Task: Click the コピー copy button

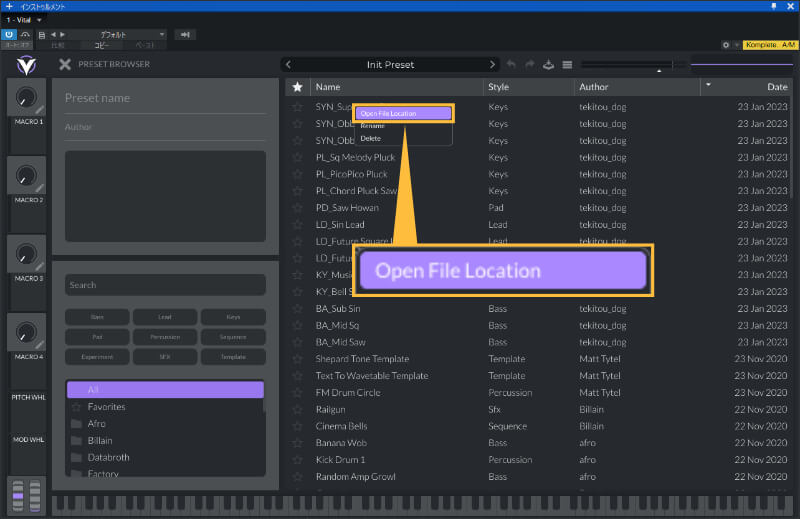Action: click(102, 45)
